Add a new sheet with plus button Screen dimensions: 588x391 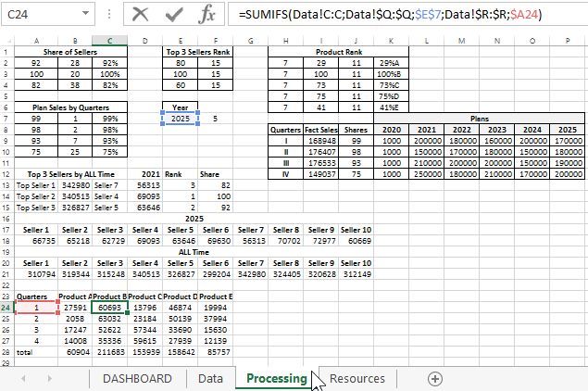(x=434, y=378)
